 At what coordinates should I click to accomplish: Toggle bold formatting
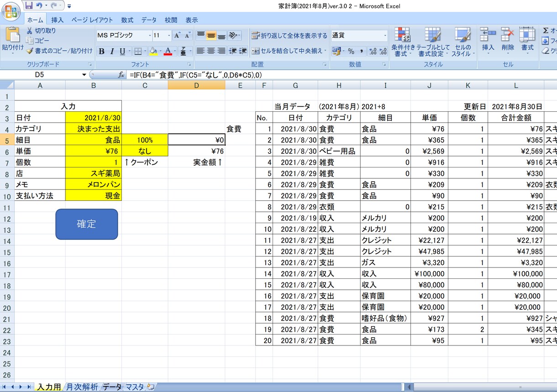click(102, 51)
